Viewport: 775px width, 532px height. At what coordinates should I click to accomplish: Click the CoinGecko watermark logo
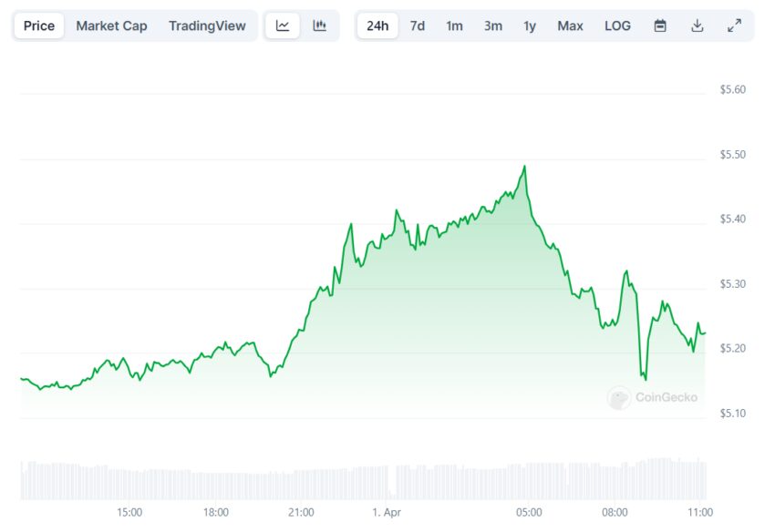pyautogui.click(x=654, y=397)
